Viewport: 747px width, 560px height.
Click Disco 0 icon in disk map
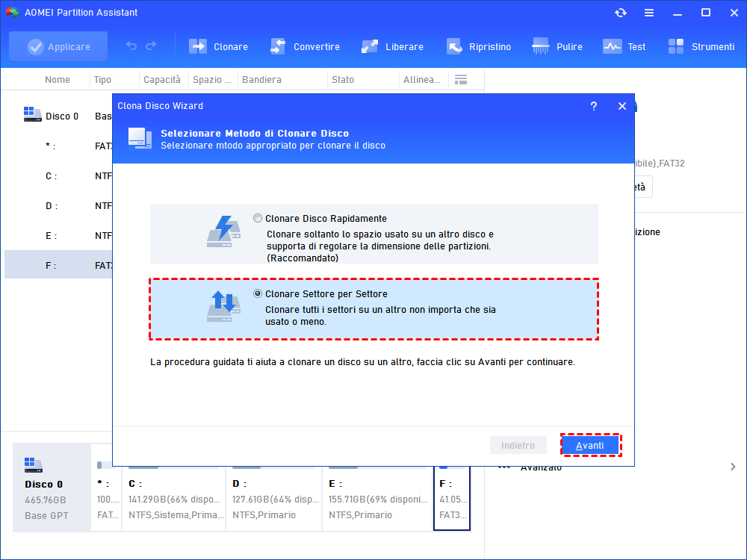(34, 464)
